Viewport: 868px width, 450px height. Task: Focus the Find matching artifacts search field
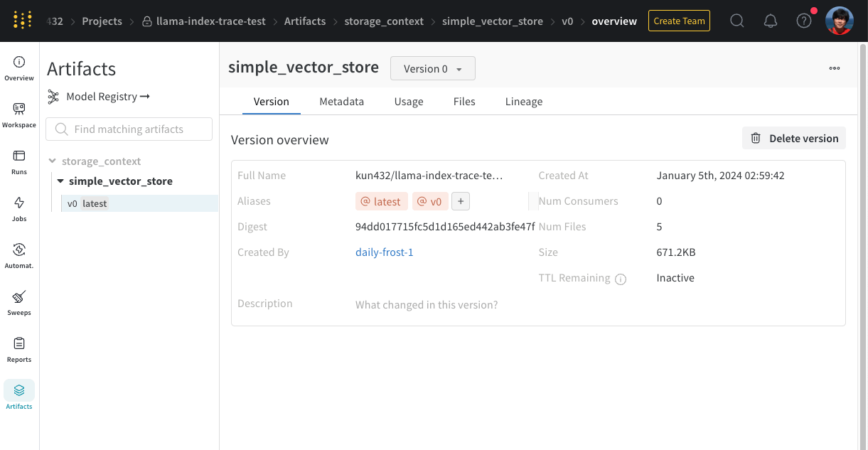[129, 129]
